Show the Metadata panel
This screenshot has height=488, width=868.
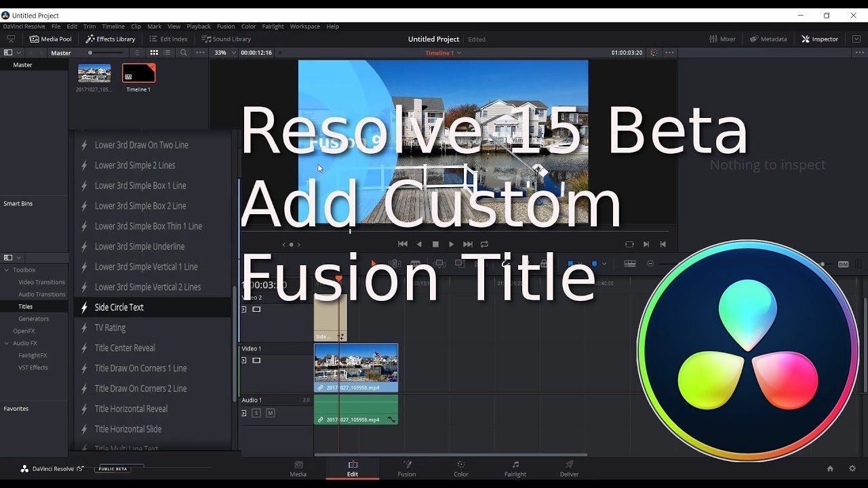pos(768,39)
